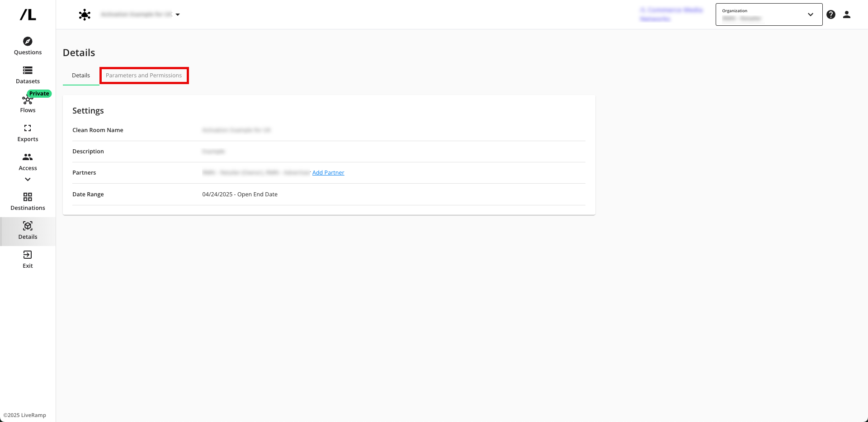
Task: Open Destinations grid icon
Action: click(28, 197)
